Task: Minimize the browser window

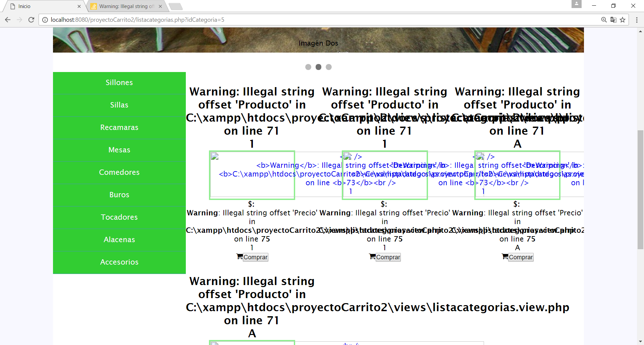Action: pyautogui.click(x=594, y=6)
